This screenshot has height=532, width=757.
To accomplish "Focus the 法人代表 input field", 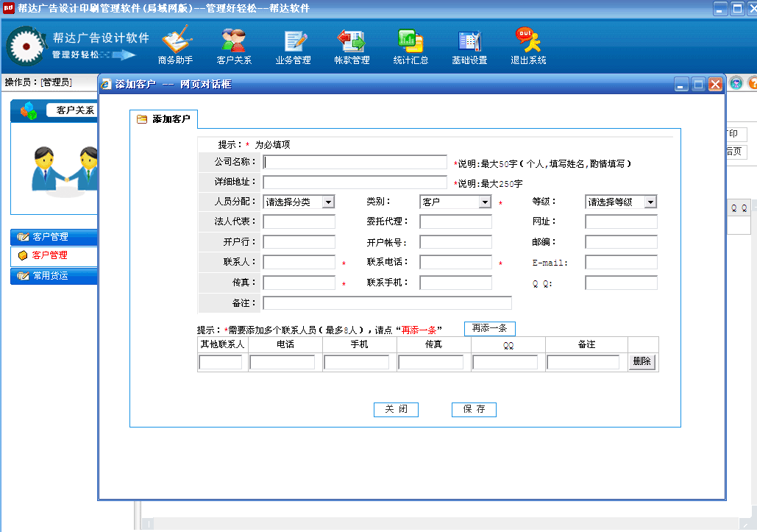I will pyautogui.click(x=299, y=221).
